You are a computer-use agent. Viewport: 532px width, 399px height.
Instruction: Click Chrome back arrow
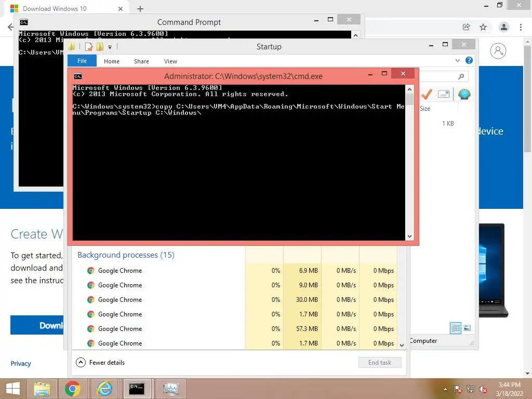tap(10, 27)
